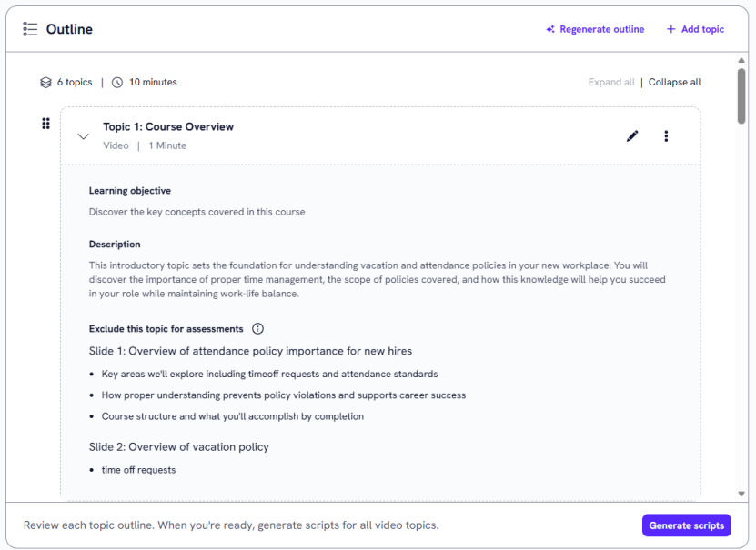The height and width of the screenshot is (550, 756).
Task: Open the three-dot menu for Topic 1
Action: tap(666, 136)
